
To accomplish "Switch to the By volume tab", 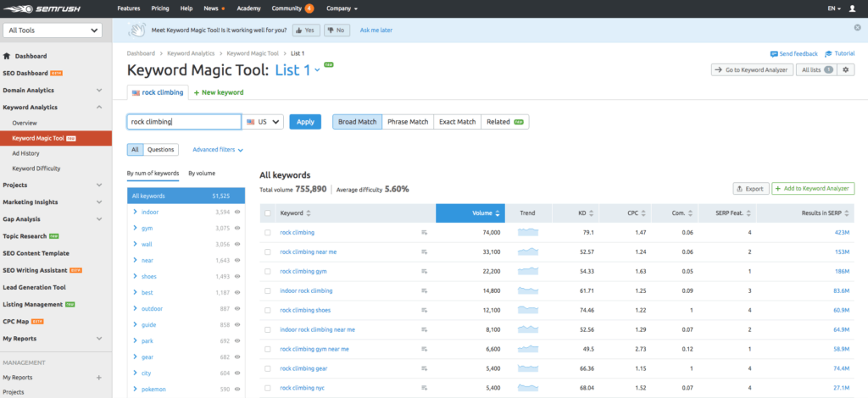I will pos(202,173).
